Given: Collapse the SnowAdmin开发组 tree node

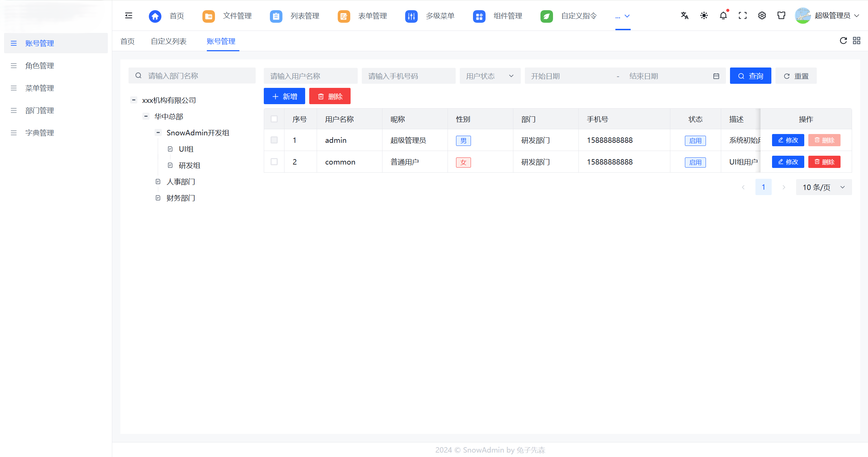Looking at the screenshot, I should click(158, 132).
